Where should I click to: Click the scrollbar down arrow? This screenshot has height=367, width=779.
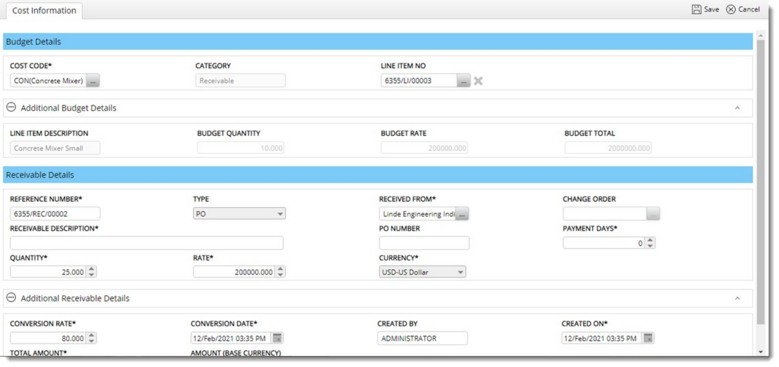coord(761,352)
